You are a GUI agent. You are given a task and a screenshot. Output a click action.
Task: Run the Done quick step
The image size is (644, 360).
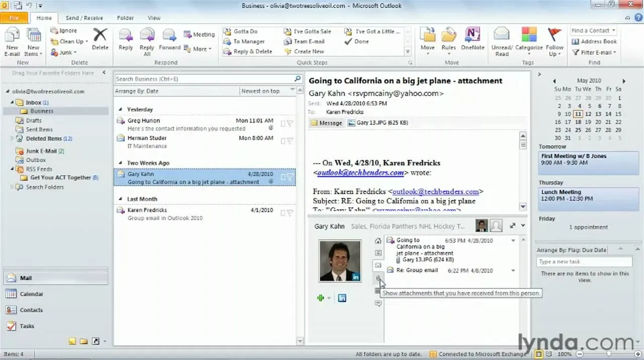357,41
